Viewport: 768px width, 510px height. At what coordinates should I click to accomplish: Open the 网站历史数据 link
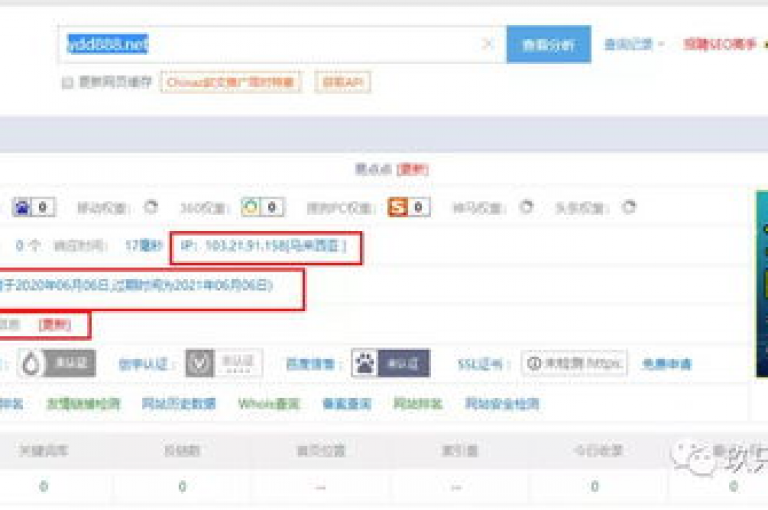pyautogui.click(x=179, y=404)
